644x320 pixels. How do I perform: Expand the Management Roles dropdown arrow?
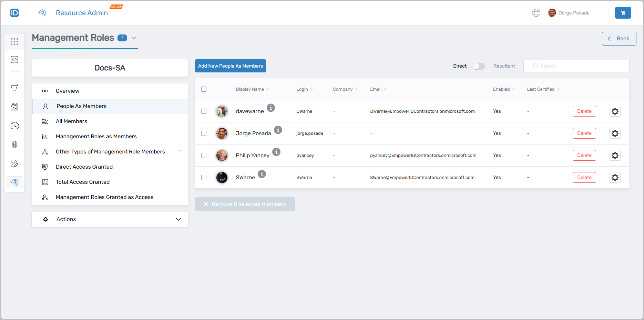[134, 38]
